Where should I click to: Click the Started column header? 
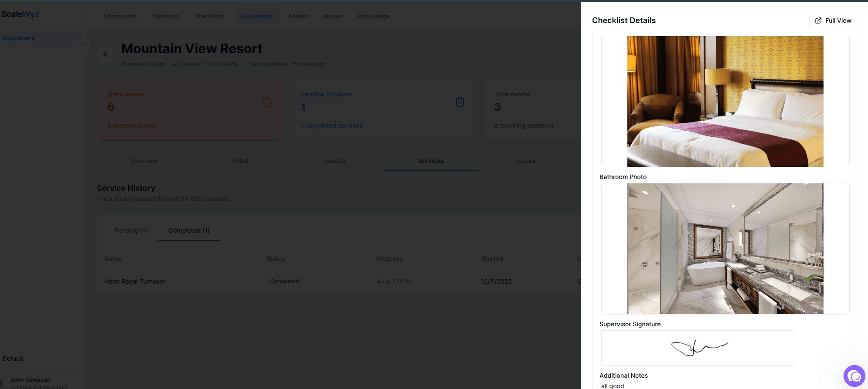click(492, 259)
